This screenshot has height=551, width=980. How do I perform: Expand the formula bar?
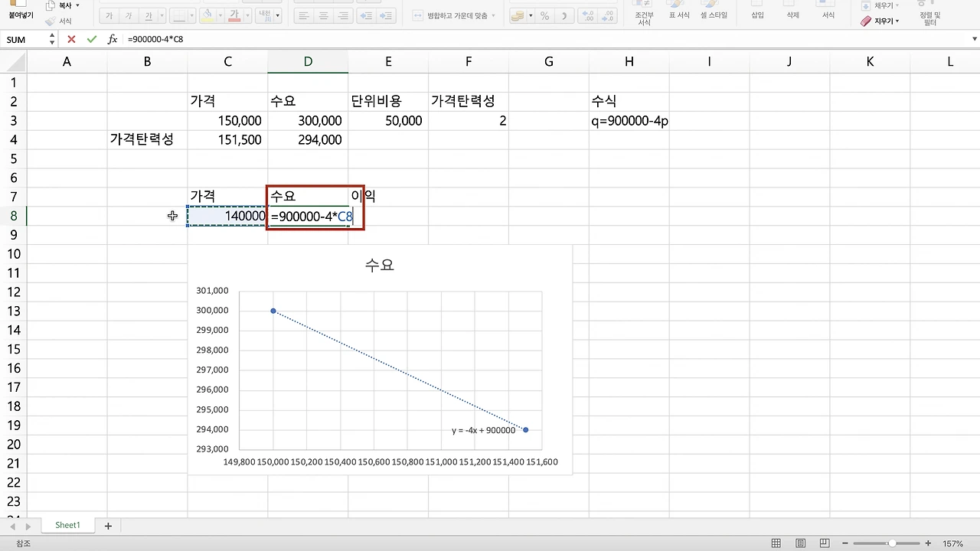click(x=974, y=39)
